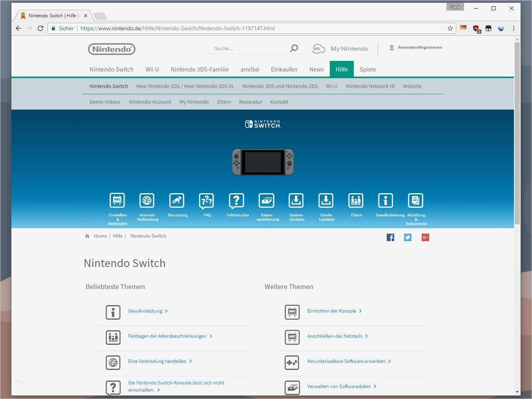Open the Spiele navigation item

[x=368, y=70]
